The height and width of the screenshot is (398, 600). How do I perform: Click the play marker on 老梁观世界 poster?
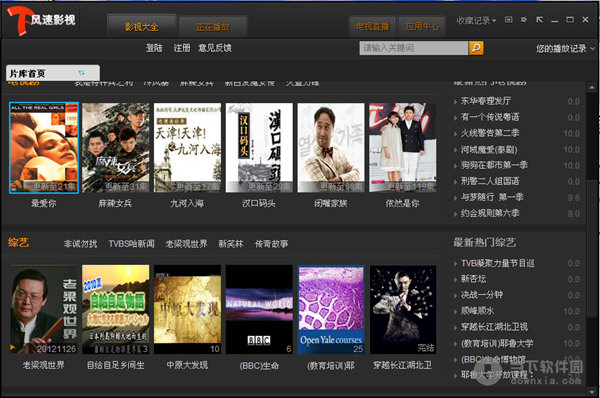[x=13, y=347]
